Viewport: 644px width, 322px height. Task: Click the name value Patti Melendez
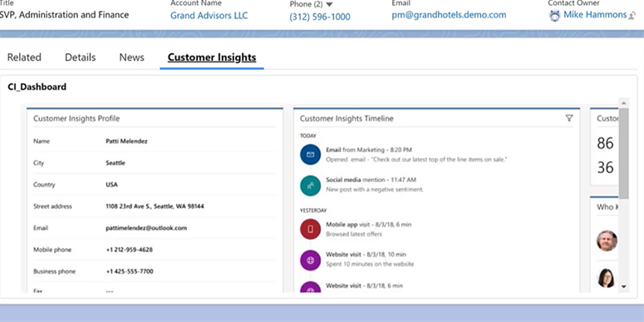point(126,141)
